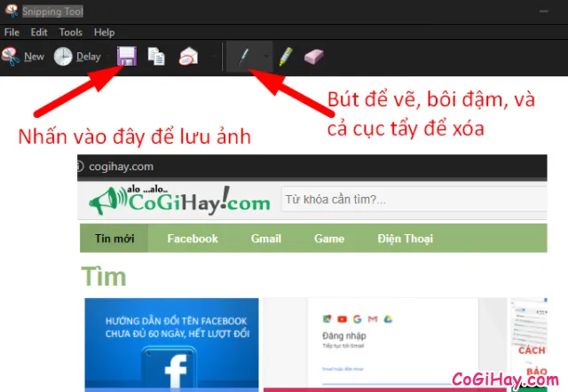
Task: Minimize the Snipping Tool window
Action: (x=543, y=12)
